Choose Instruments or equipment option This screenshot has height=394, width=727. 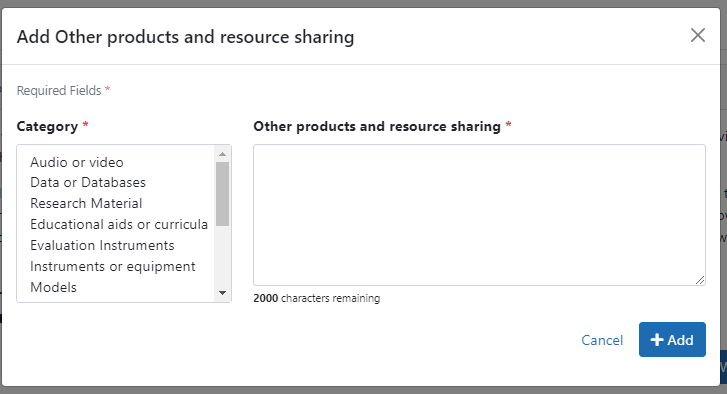pyautogui.click(x=113, y=267)
